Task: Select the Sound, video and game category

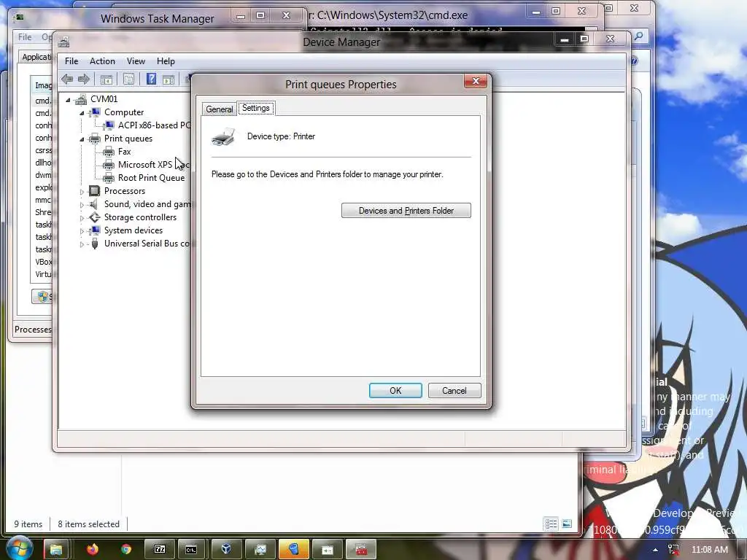Action: [147, 204]
